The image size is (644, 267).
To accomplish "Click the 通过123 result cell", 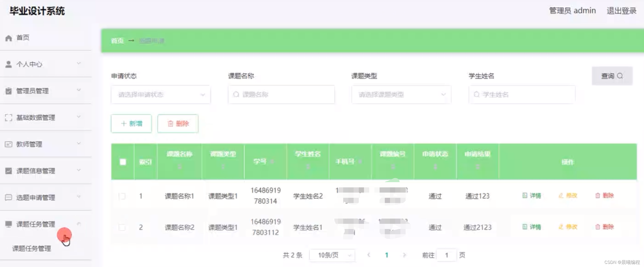I will pos(477,196).
